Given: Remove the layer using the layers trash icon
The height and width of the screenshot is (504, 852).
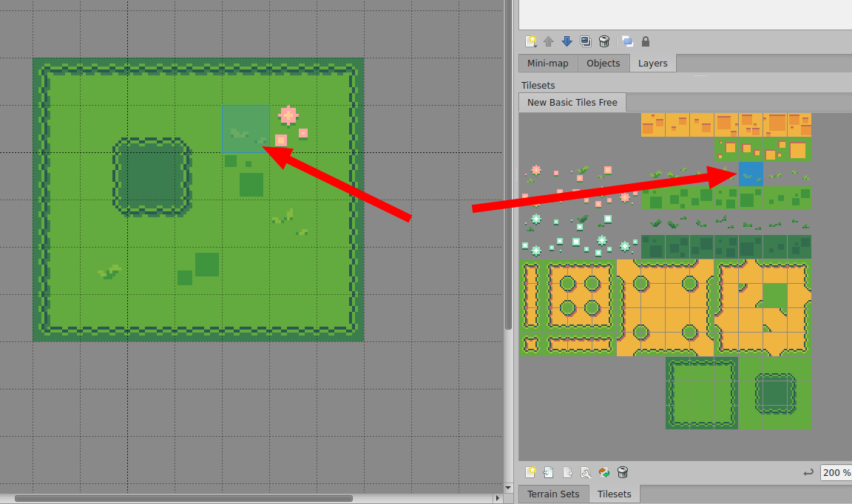Looking at the screenshot, I should click(604, 41).
